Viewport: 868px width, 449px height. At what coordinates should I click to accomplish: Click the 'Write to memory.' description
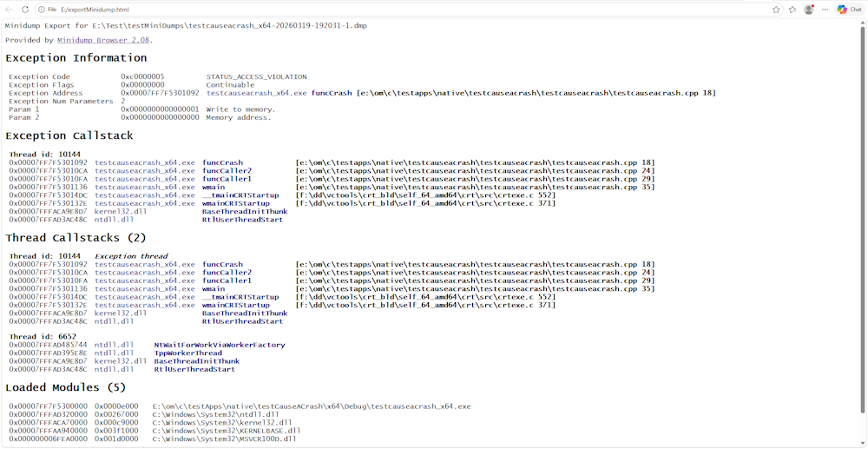(240, 109)
